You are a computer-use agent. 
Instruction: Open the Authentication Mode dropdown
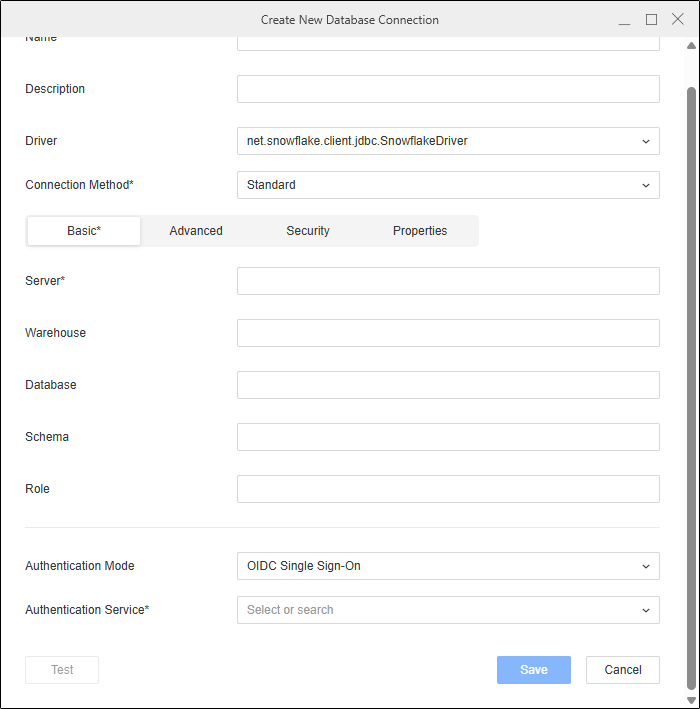(447, 566)
